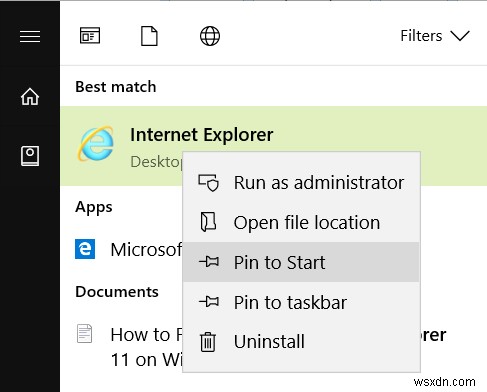Filter results by Apps icon
This screenshot has height=392, width=487.
90,35
